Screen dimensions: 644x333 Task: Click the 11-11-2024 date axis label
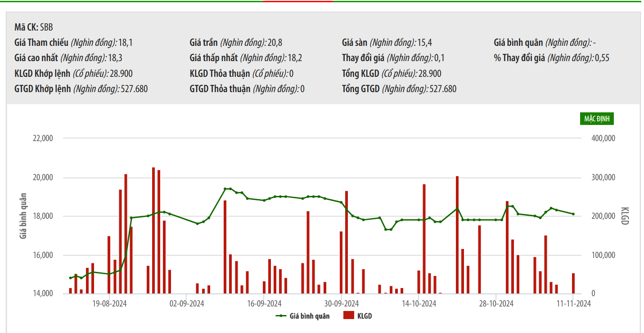[573, 303]
